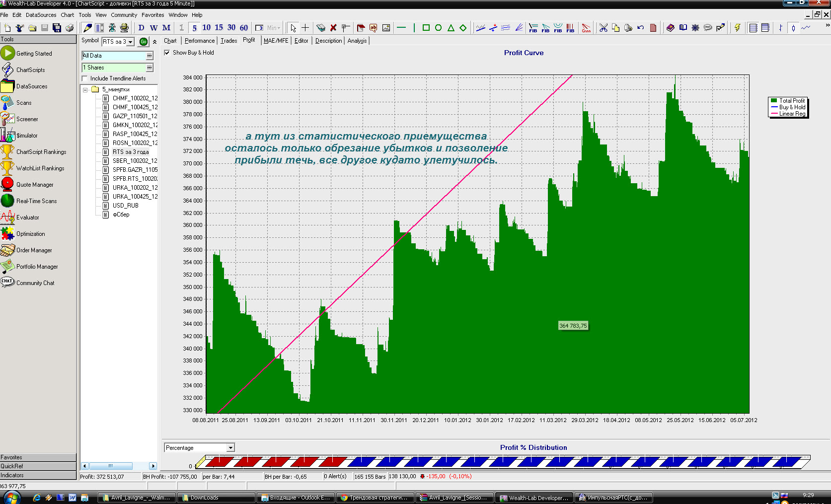Click the text note 'ab' icon
This screenshot has height=504, width=831.
[x=373, y=28]
